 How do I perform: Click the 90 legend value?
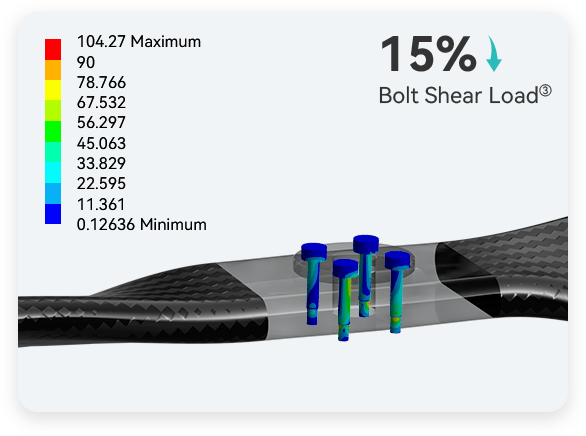click(86, 62)
